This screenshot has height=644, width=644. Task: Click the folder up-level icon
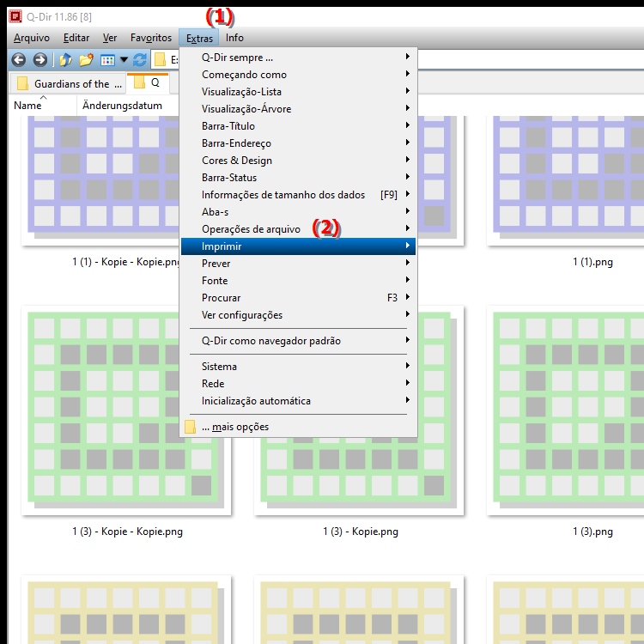click(x=66, y=60)
